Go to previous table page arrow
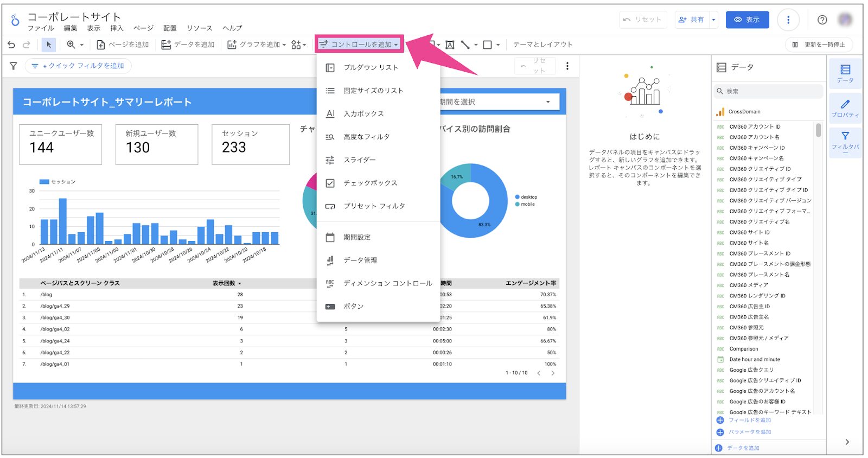 [x=539, y=373]
